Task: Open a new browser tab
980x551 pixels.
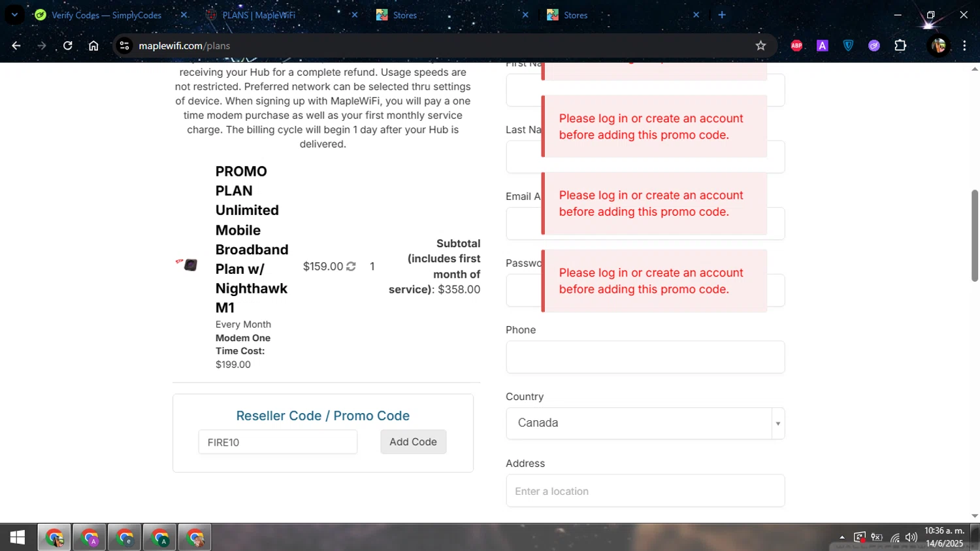Action: click(722, 14)
